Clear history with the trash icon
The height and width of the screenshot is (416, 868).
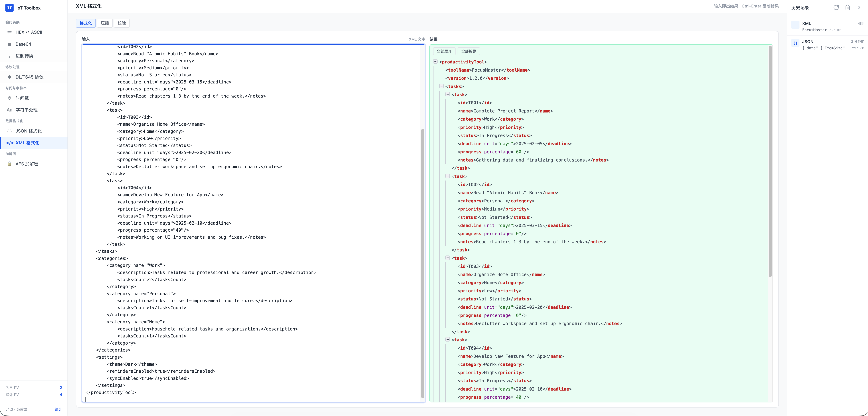click(847, 7)
